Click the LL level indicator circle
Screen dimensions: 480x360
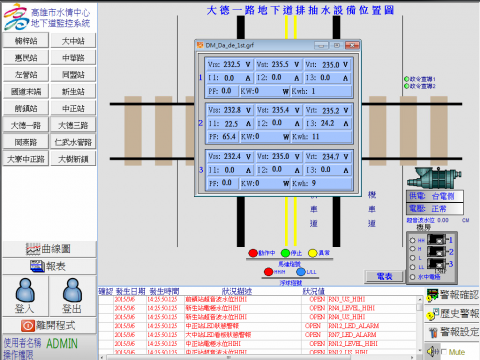[413, 267]
